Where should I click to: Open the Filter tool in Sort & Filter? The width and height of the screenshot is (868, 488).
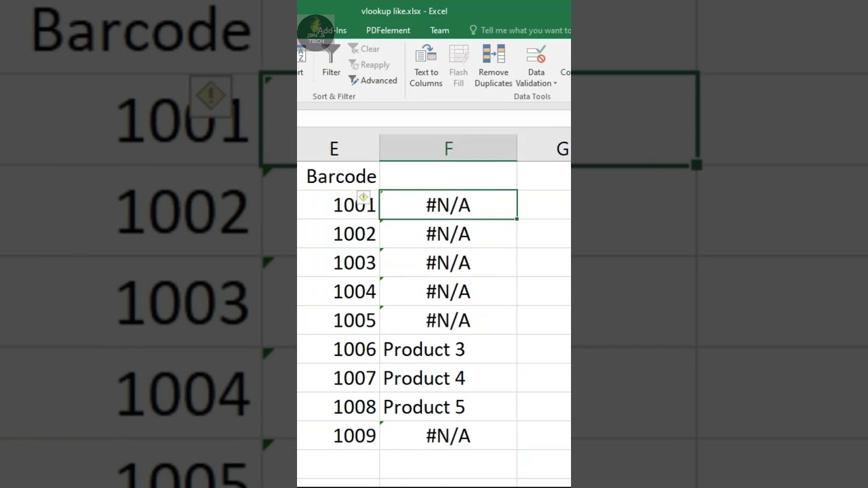331,61
